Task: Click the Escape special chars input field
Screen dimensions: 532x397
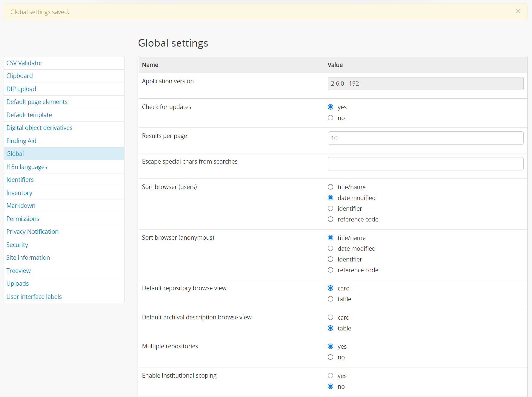Action: [x=425, y=164]
